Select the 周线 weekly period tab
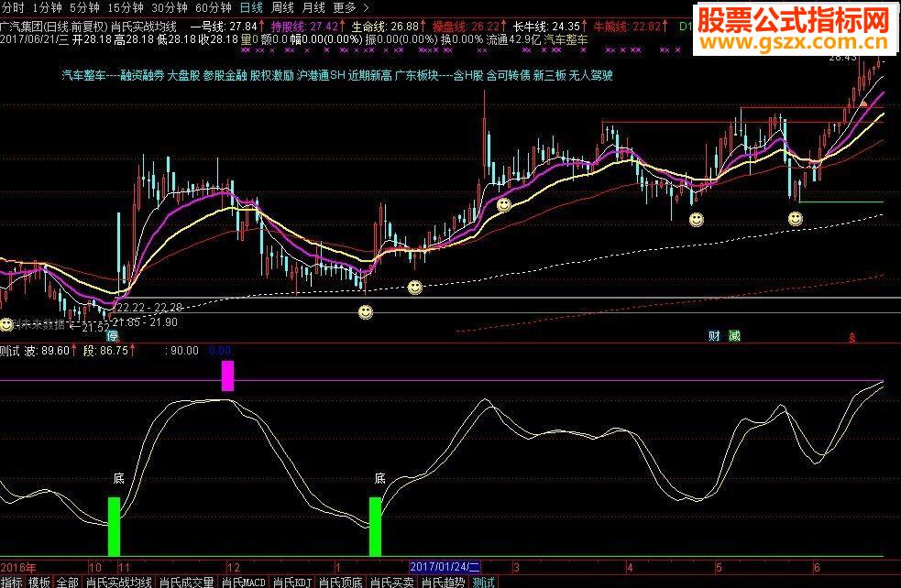Viewport: 901px width, 588px height. tap(282, 7)
